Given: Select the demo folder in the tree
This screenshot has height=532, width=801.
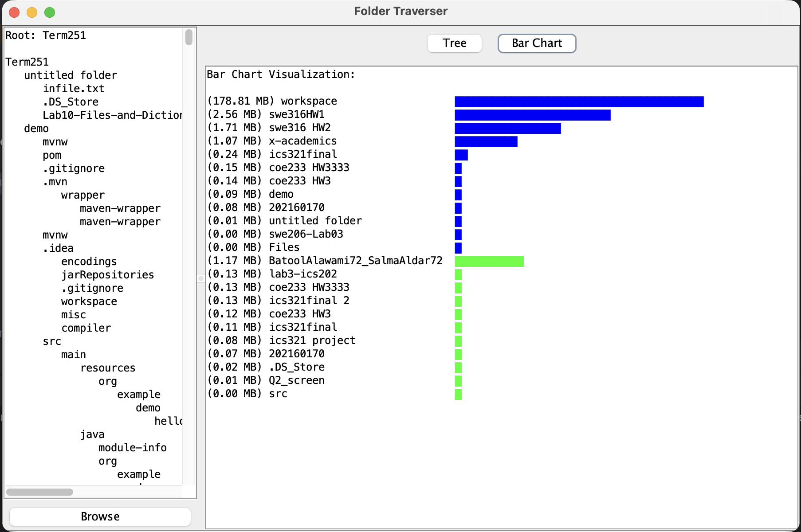Looking at the screenshot, I should tap(36, 128).
